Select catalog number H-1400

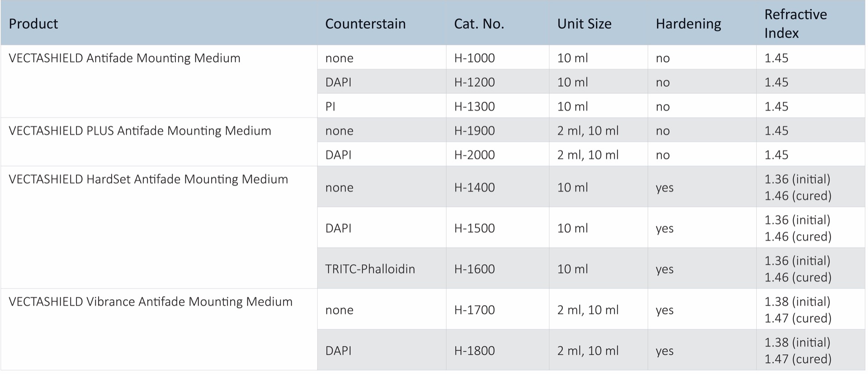tap(474, 187)
